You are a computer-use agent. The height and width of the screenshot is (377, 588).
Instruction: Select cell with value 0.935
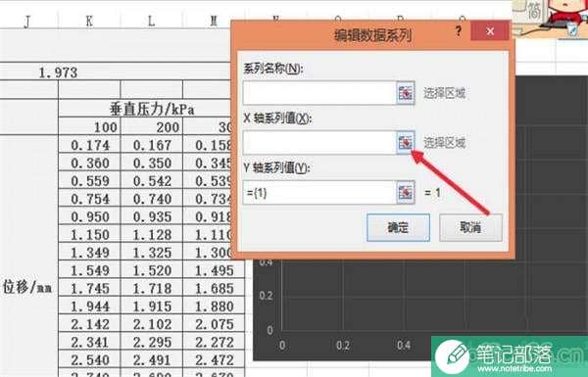[152, 216]
